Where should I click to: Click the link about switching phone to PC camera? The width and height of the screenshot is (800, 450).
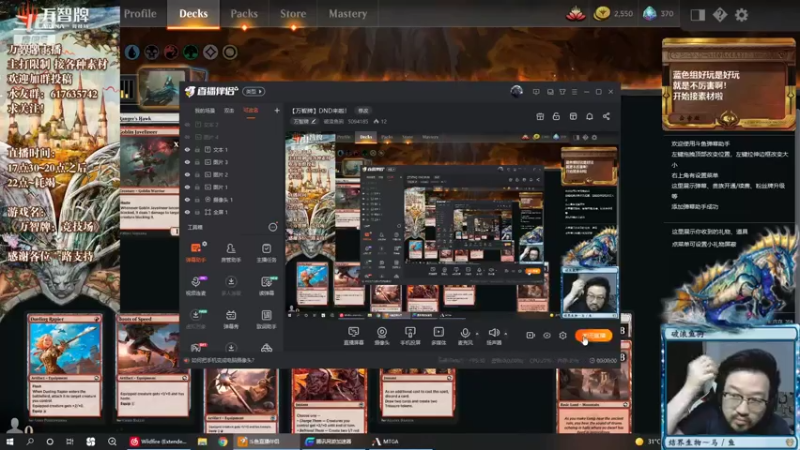tap(222, 360)
